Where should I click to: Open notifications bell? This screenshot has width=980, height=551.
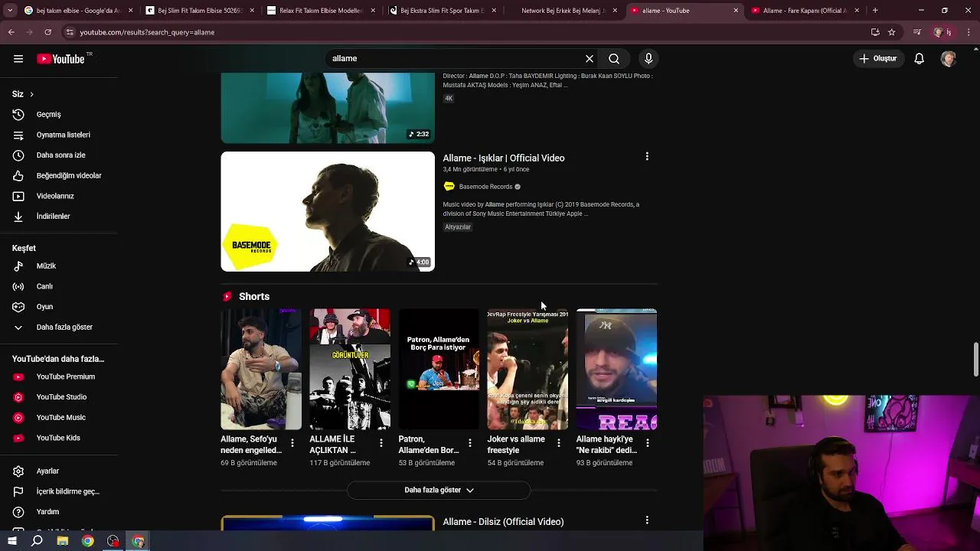pyautogui.click(x=919, y=58)
